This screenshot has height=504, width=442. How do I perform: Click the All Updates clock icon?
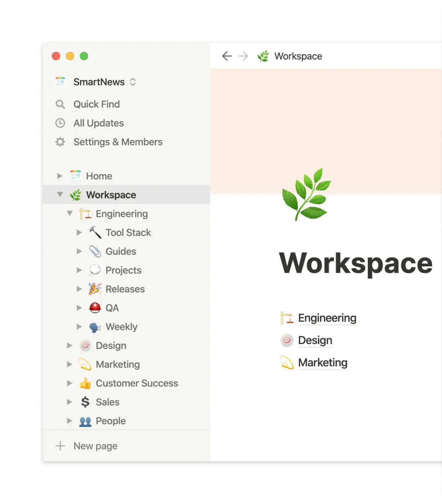(x=61, y=123)
